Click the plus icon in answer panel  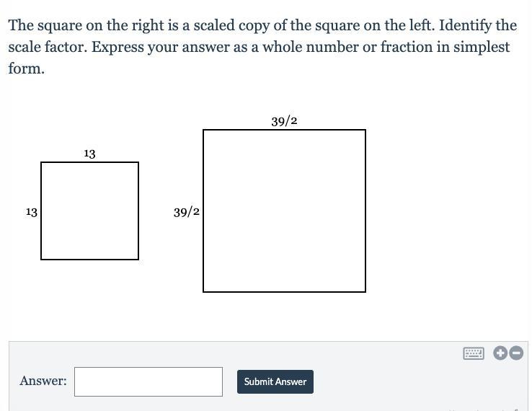click(500, 353)
